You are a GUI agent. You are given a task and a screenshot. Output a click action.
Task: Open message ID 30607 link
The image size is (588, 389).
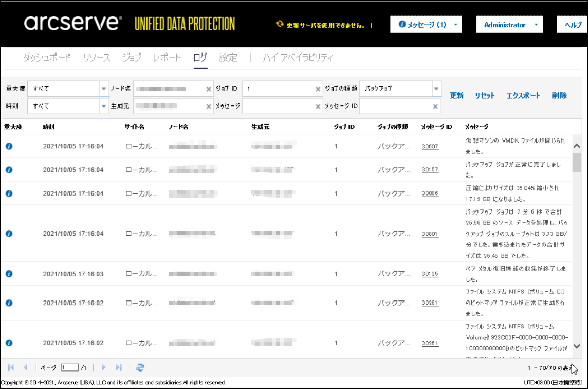click(x=430, y=147)
